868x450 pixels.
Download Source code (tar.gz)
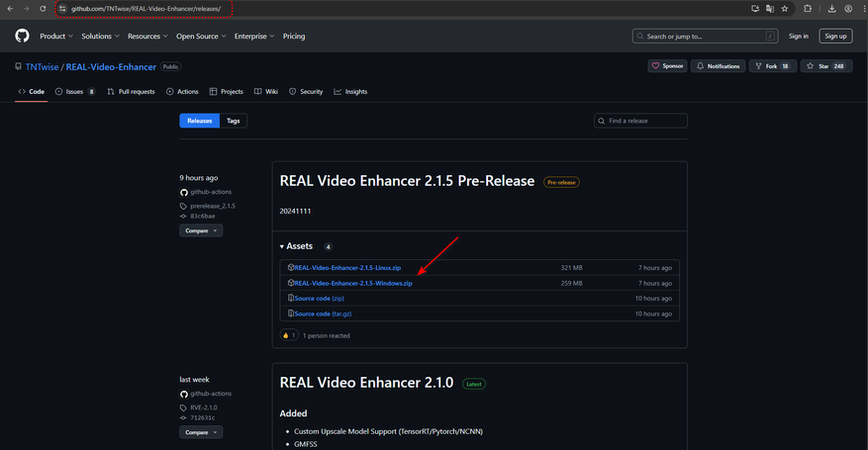pyautogui.click(x=323, y=314)
